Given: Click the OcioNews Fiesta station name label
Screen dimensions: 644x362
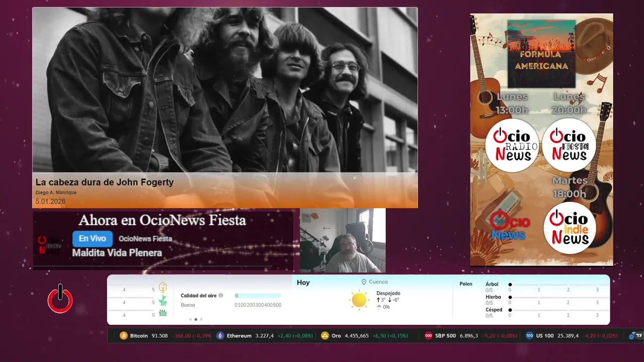Looking at the screenshot, I should pyautogui.click(x=145, y=239).
